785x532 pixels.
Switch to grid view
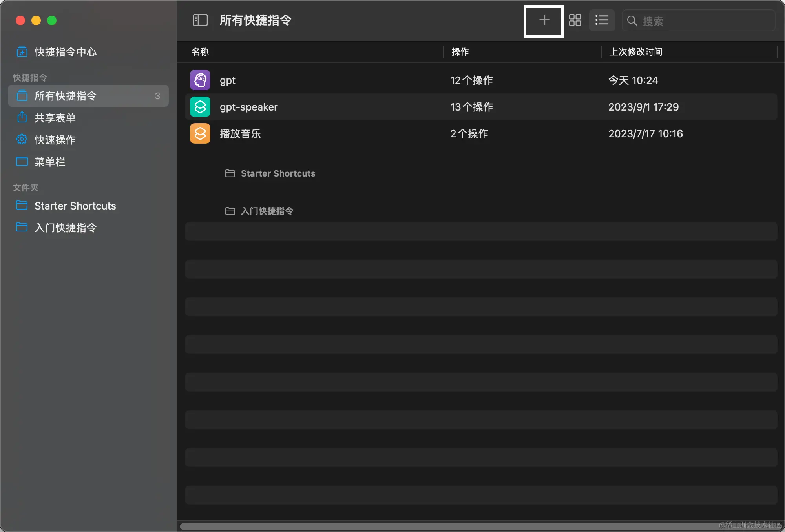(x=575, y=20)
